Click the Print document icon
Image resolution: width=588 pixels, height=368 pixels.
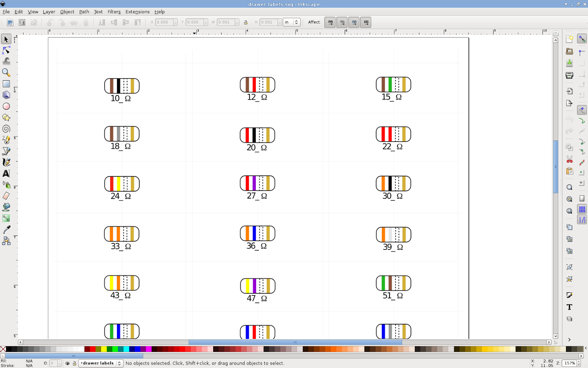569,75
